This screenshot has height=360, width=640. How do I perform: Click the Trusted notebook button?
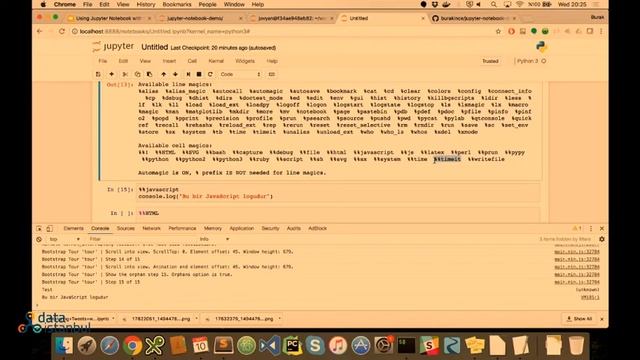pyautogui.click(x=490, y=61)
